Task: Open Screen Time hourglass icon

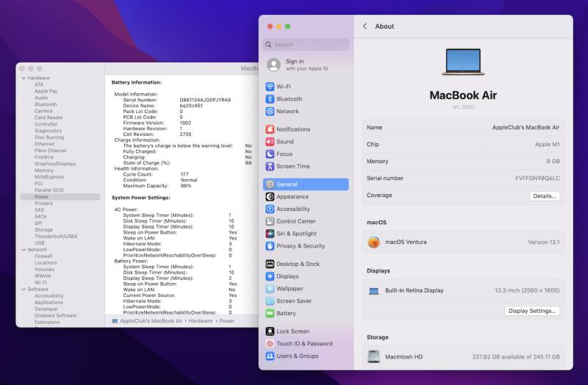Action: click(x=270, y=167)
